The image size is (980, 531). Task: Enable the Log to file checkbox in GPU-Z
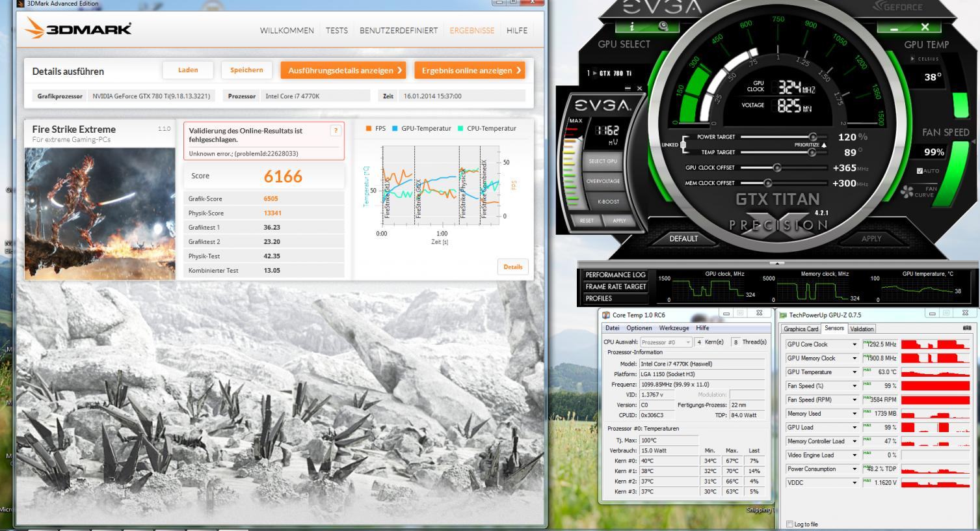pos(790,524)
